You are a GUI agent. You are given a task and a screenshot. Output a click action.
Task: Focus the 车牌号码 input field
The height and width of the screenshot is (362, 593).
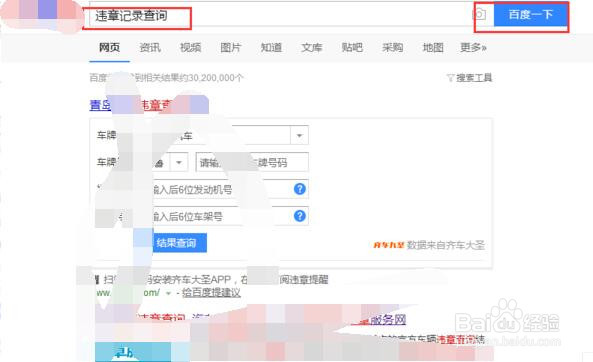252,163
